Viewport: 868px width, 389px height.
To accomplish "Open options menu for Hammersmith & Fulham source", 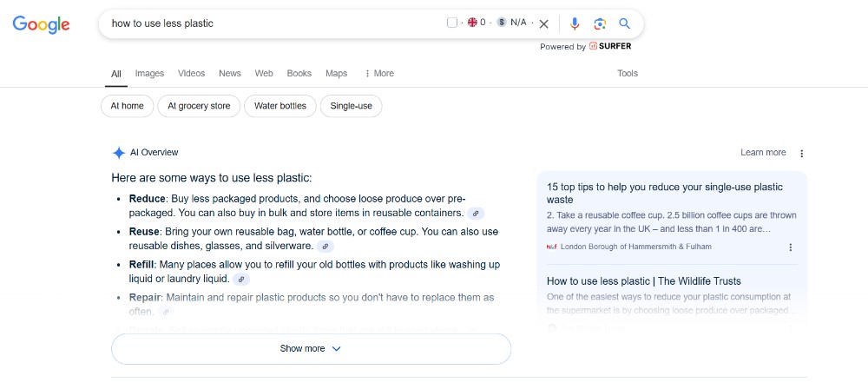I will click(x=790, y=247).
